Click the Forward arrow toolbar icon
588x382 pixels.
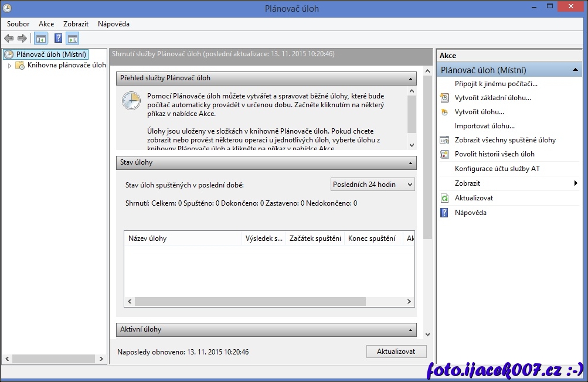(22, 39)
